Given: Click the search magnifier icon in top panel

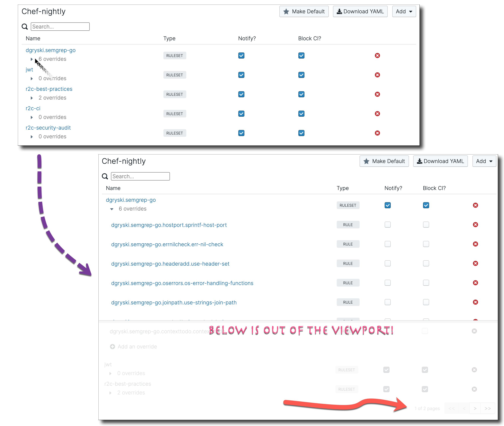Looking at the screenshot, I should click(x=25, y=27).
